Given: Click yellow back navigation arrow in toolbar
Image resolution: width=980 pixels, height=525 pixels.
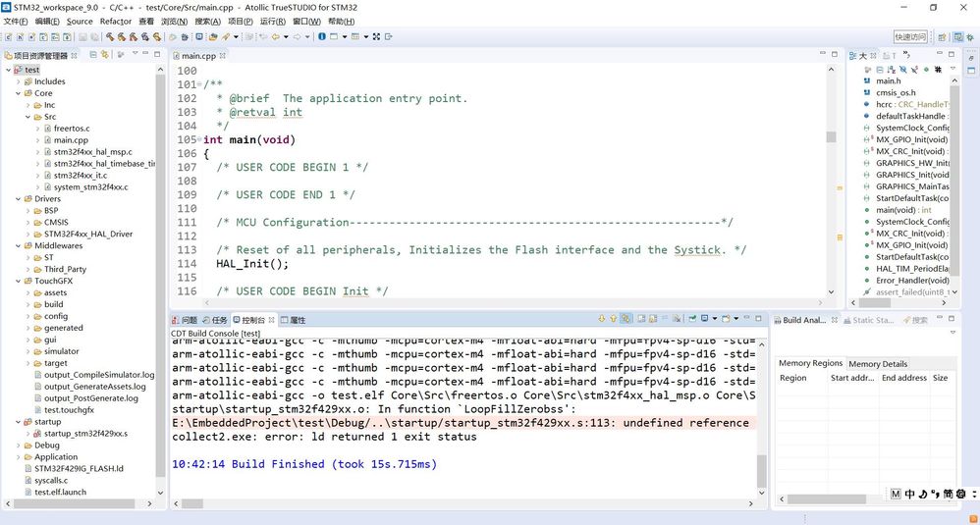Looking at the screenshot, I should [x=276, y=37].
